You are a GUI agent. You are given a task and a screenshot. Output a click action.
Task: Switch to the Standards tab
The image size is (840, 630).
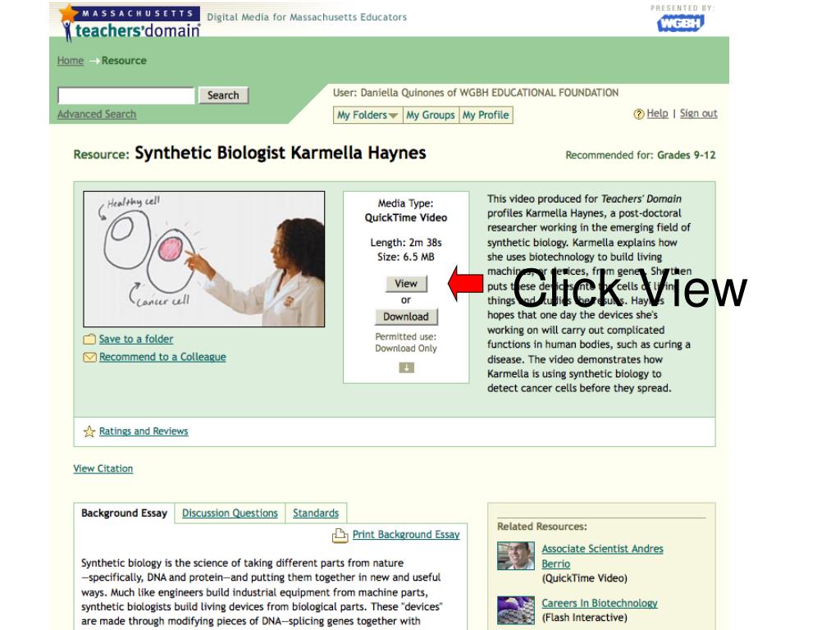click(316, 514)
